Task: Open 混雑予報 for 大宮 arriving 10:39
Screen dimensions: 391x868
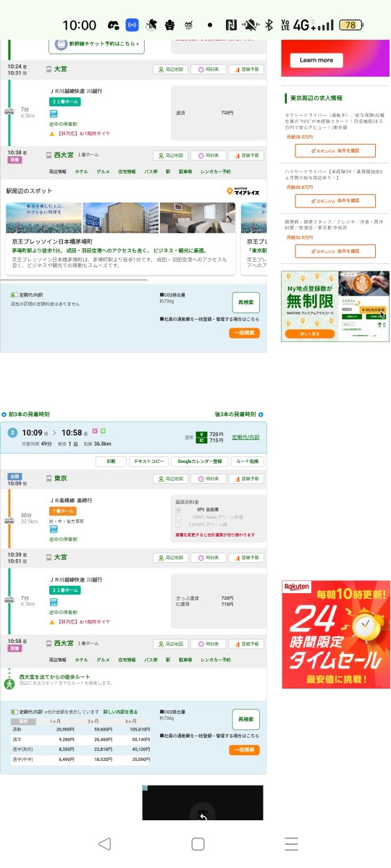Action: [245, 558]
